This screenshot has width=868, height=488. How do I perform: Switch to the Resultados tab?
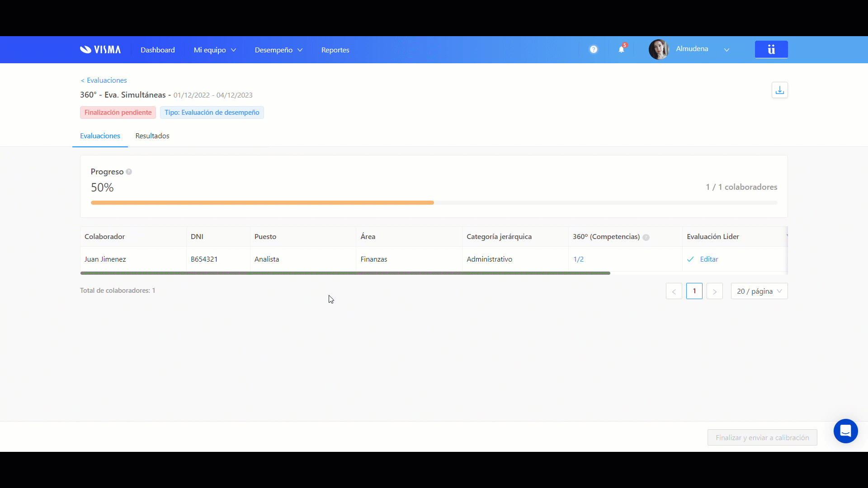point(152,136)
